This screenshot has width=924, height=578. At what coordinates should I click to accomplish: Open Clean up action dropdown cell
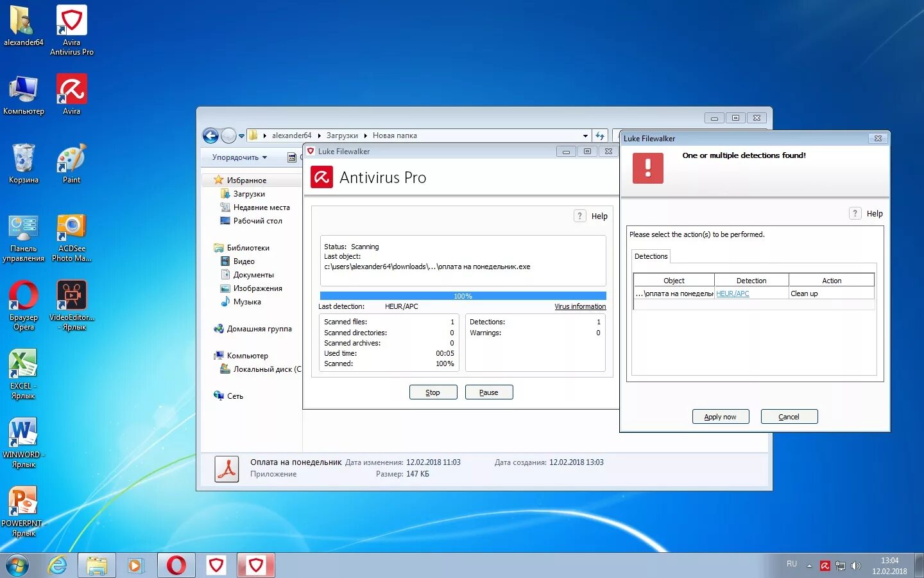point(832,293)
